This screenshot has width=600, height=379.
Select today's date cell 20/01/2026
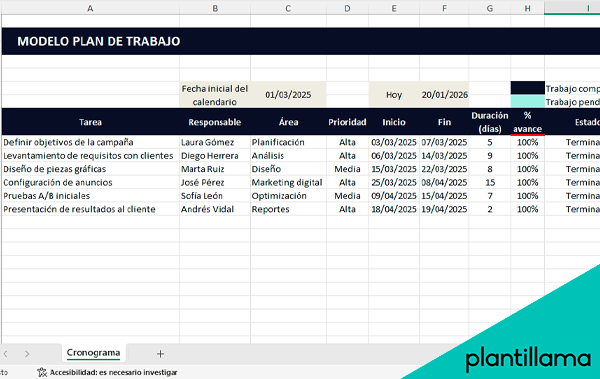(x=444, y=95)
